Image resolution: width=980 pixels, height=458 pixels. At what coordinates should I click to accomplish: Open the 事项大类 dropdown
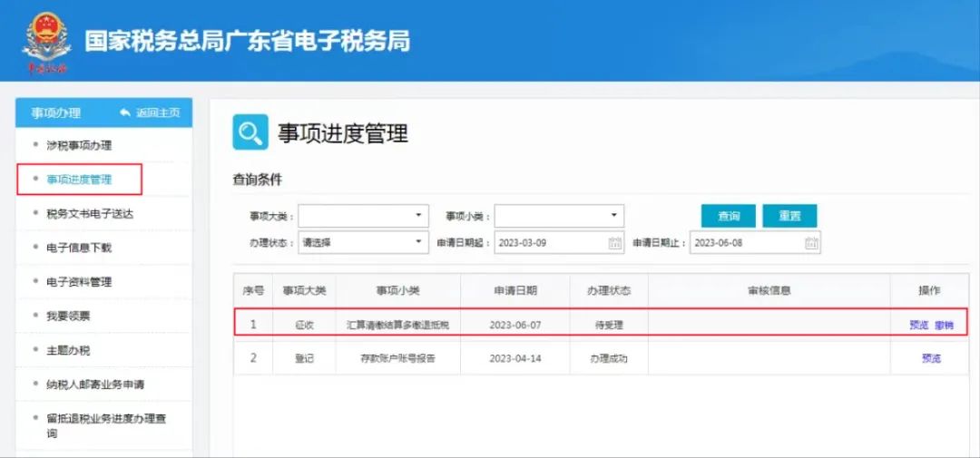click(363, 216)
